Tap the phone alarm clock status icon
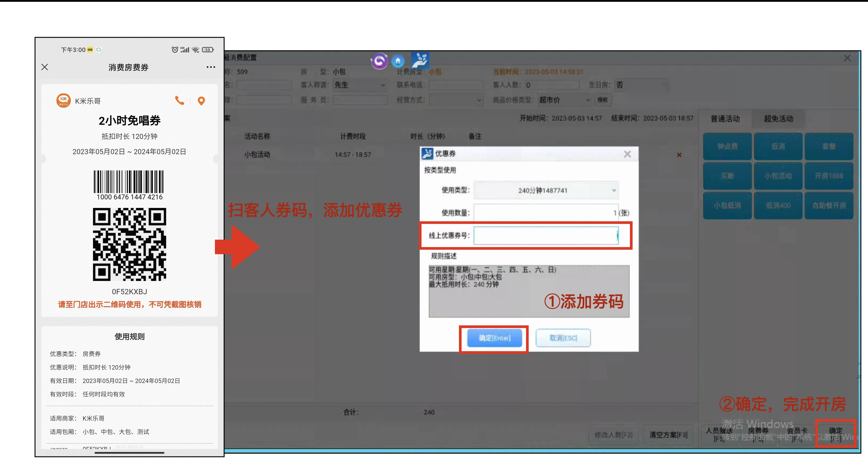868x471 pixels. [x=175, y=50]
